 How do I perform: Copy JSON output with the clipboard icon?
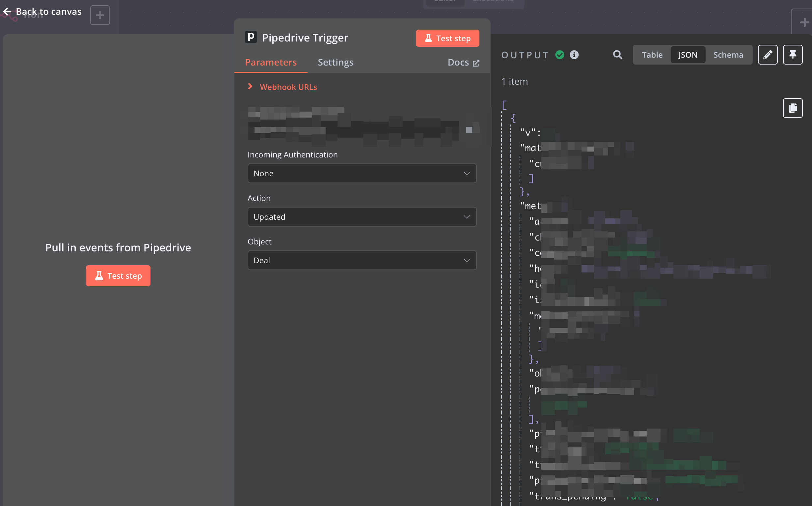click(x=793, y=108)
